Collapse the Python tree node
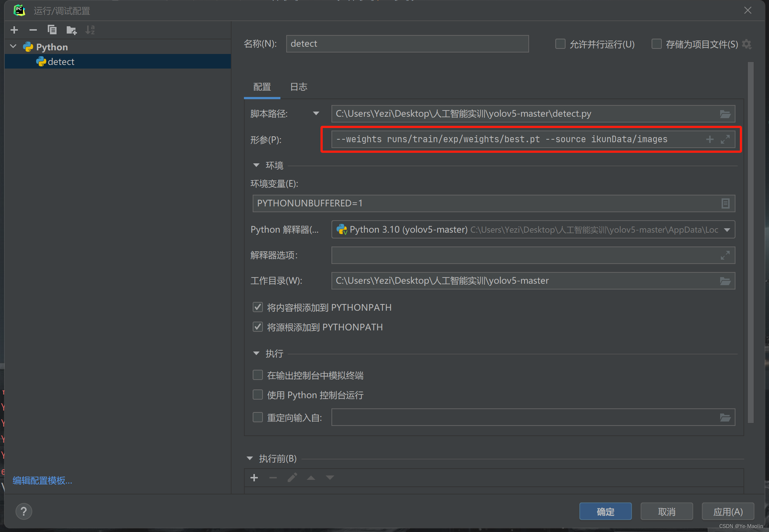Screen dimensions: 769x532 13,47
